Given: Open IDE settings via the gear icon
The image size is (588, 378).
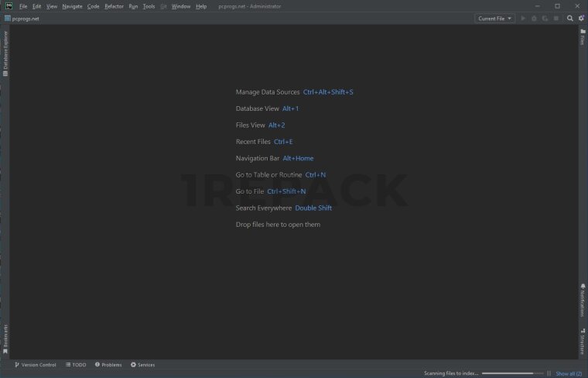Looking at the screenshot, I should [581, 19].
